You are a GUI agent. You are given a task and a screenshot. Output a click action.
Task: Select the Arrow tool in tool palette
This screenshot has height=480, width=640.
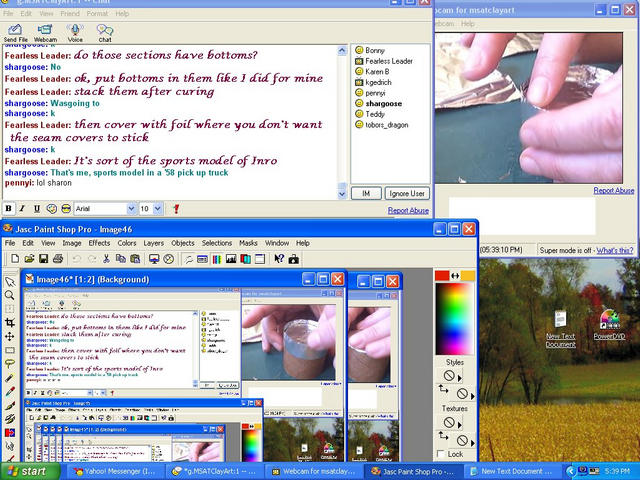tap(9, 282)
